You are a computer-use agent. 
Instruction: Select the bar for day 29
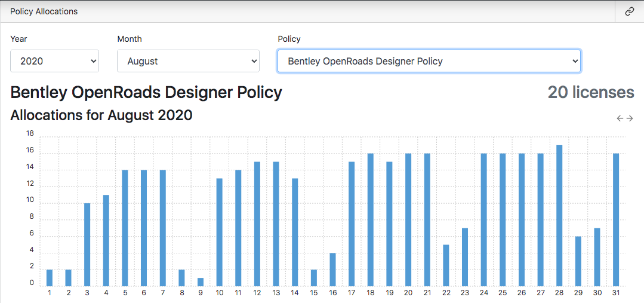(x=579, y=262)
